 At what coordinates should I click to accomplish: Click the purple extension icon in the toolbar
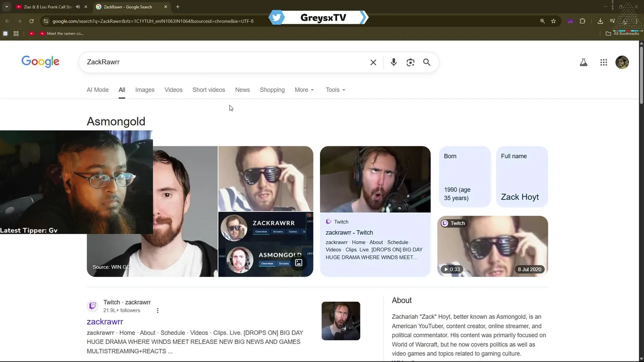click(x=570, y=21)
